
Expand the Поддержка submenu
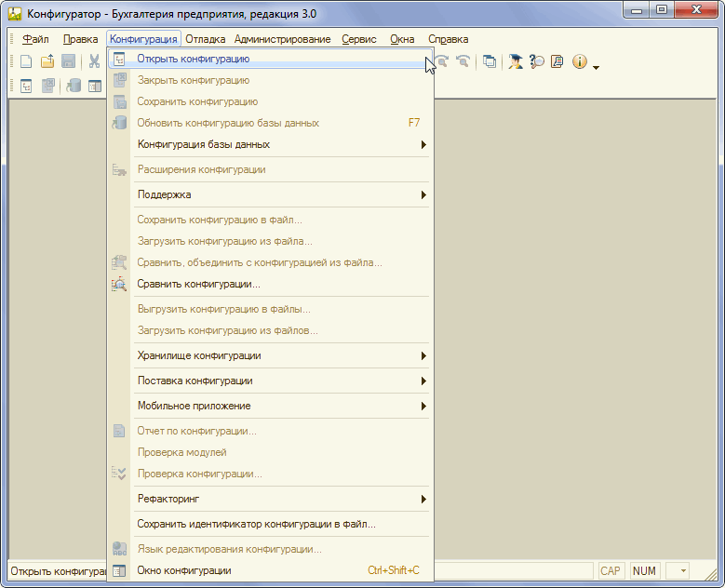coord(271,194)
